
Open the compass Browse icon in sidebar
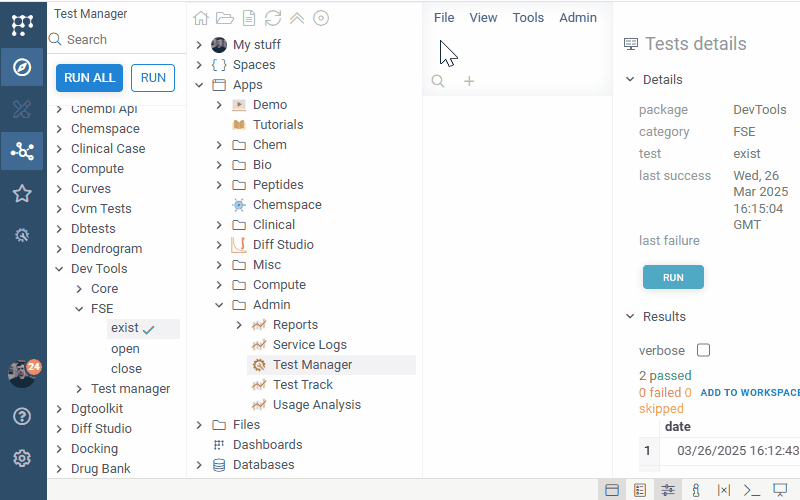click(x=22, y=67)
